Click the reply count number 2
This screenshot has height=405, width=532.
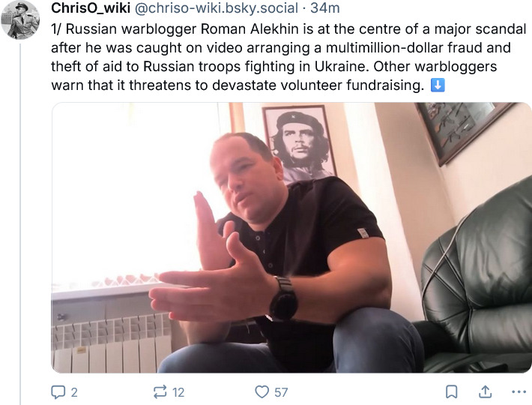point(74,392)
